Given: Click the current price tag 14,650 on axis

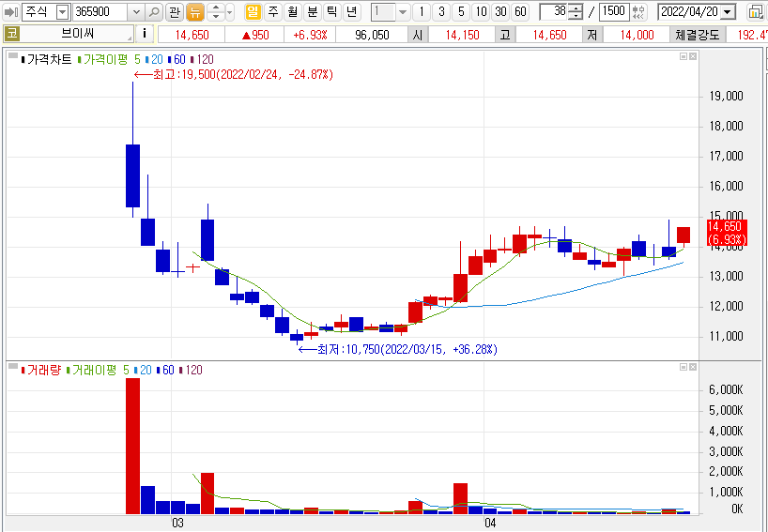Looking at the screenshot, I should point(728,233).
